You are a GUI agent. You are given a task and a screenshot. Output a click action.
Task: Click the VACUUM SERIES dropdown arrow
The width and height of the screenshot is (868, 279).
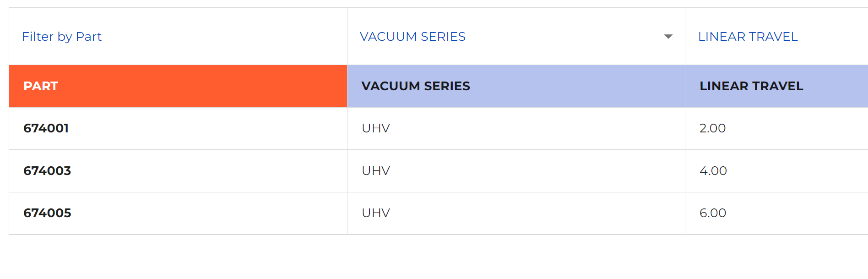tap(668, 37)
